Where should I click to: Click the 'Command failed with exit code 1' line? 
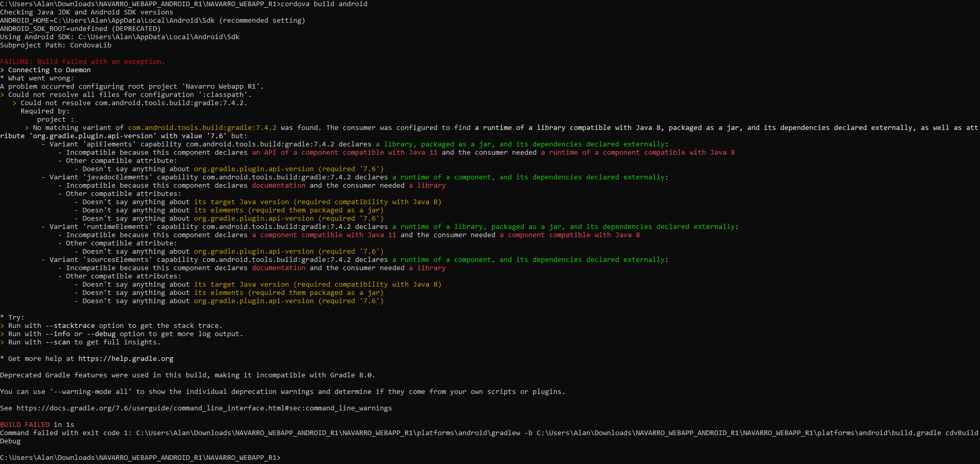coord(490,437)
